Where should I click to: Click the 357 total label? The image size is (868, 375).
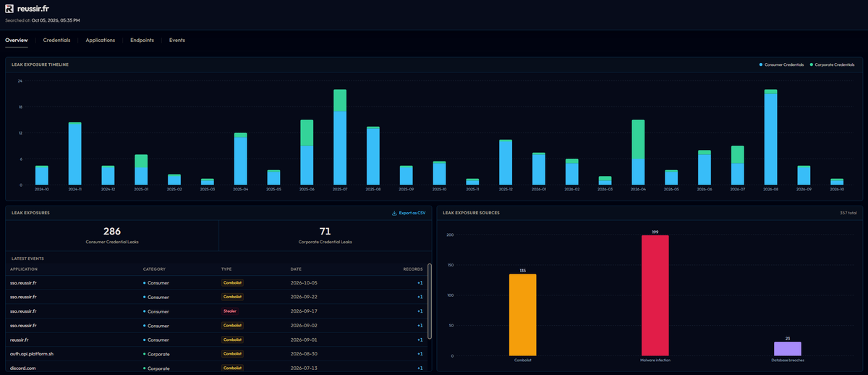(x=847, y=213)
